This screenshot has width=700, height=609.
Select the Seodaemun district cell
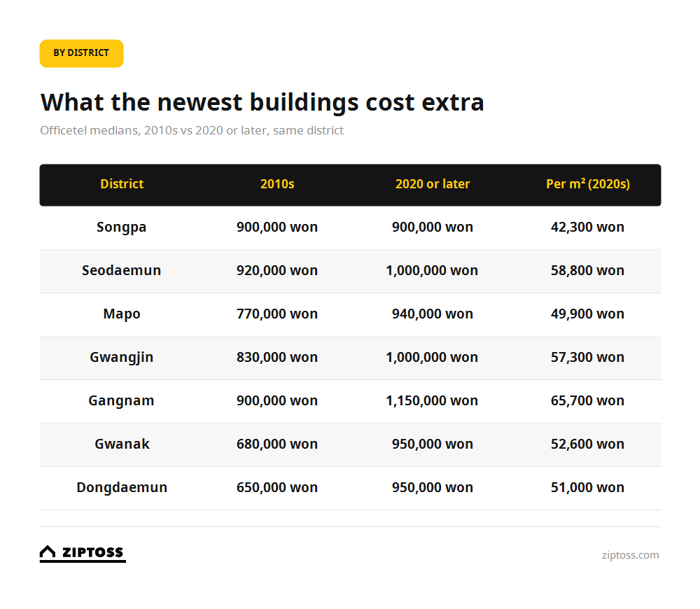pos(121,271)
